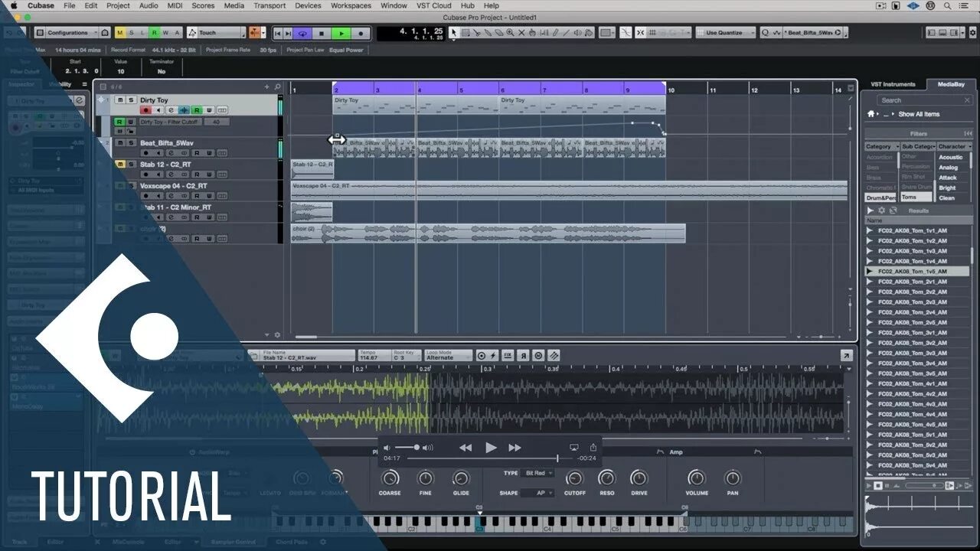The height and width of the screenshot is (551, 980).
Task: Open Edit Channel Settings for Dirty Toy
Action: 171,111
